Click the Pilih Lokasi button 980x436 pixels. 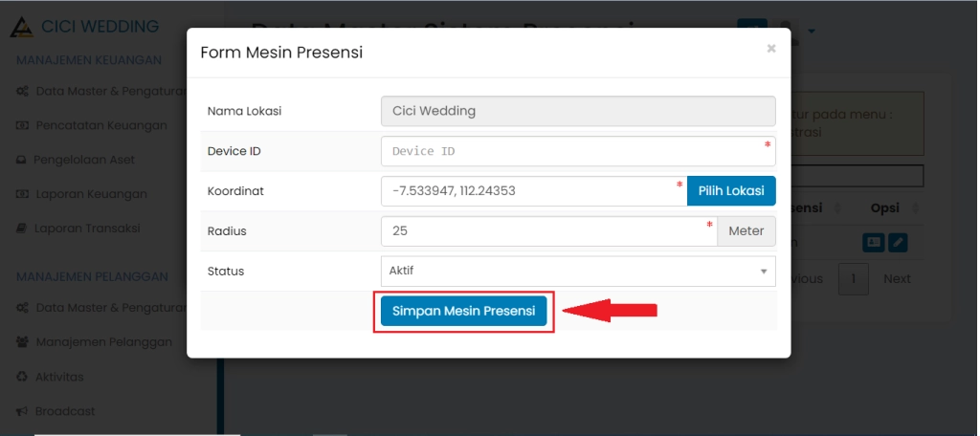click(x=731, y=191)
